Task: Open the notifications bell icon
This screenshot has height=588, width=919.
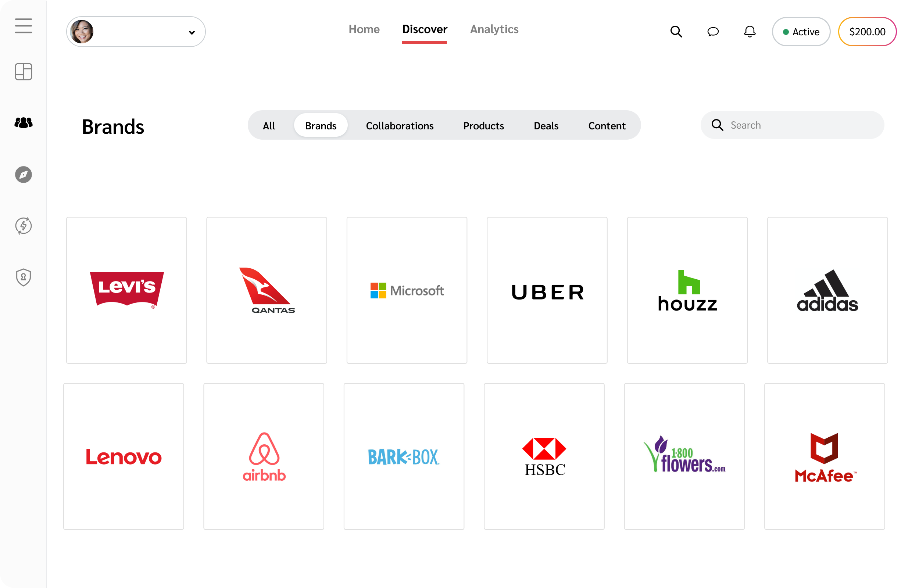Action: 750,32
